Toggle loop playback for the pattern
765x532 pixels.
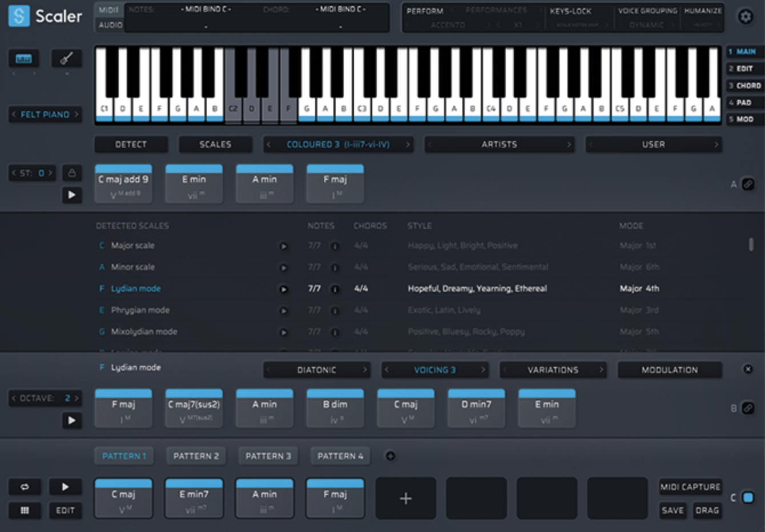[x=25, y=487]
